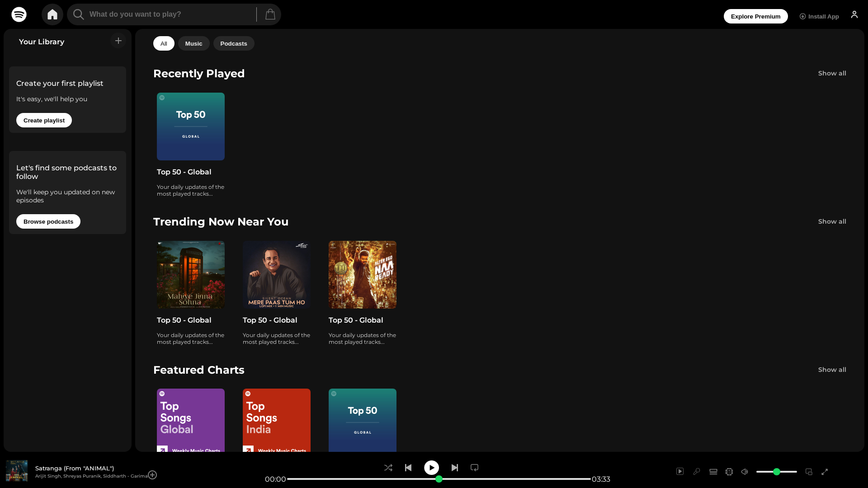Adjust the volume slider

[777, 472]
